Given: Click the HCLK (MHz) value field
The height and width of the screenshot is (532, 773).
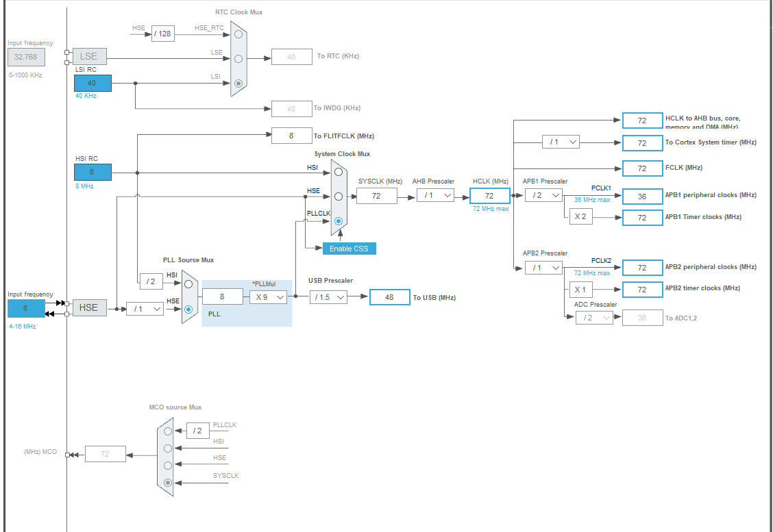Looking at the screenshot, I should (489, 196).
